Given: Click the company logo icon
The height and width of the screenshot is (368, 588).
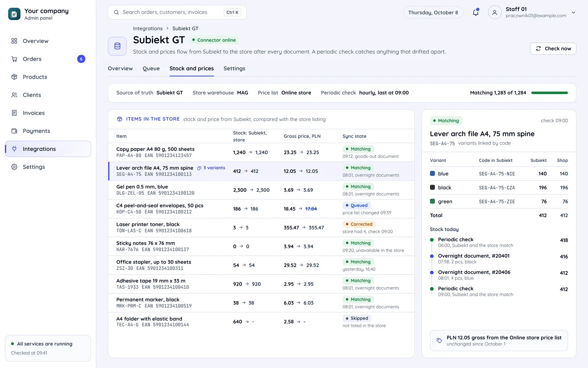Looking at the screenshot, I should pos(14,14).
